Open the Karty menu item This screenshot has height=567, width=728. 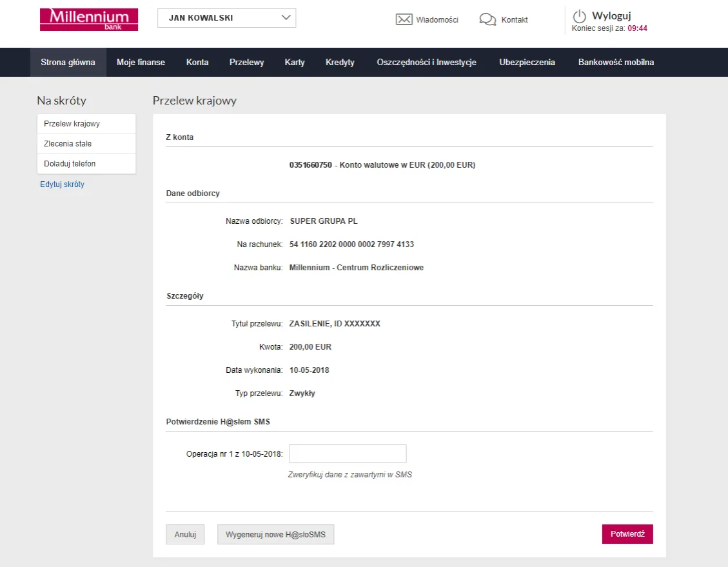tap(295, 63)
